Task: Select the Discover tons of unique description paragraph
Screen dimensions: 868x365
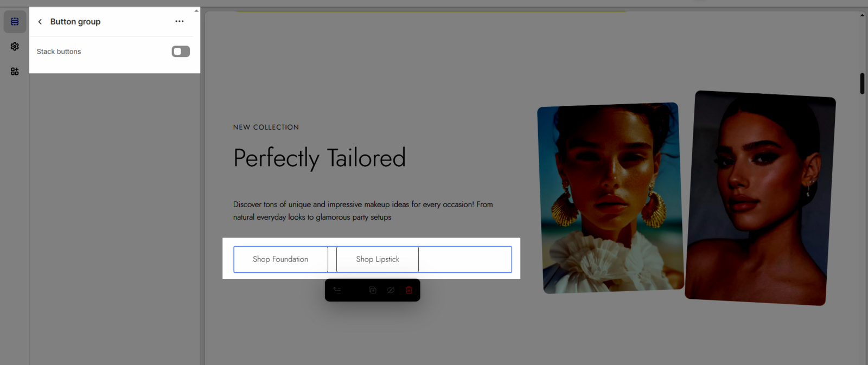Action: pos(362,210)
